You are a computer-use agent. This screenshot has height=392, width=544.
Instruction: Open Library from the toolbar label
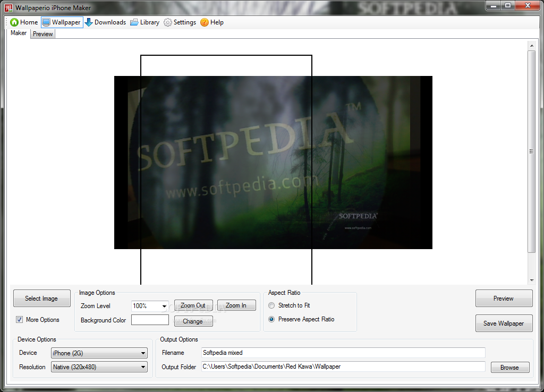(149, 22)
